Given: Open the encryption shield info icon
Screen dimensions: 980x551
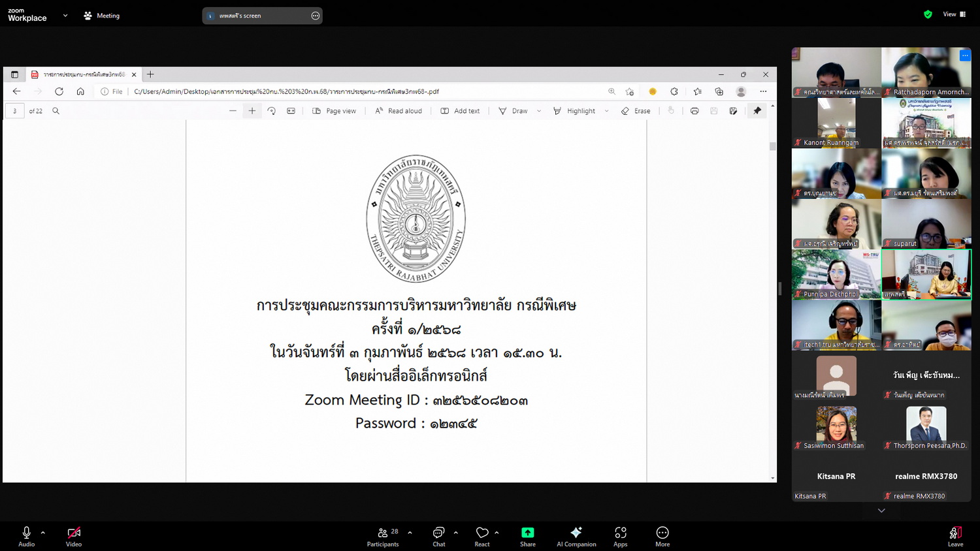Looking at the screenshot, I should (x=928, y=14).
